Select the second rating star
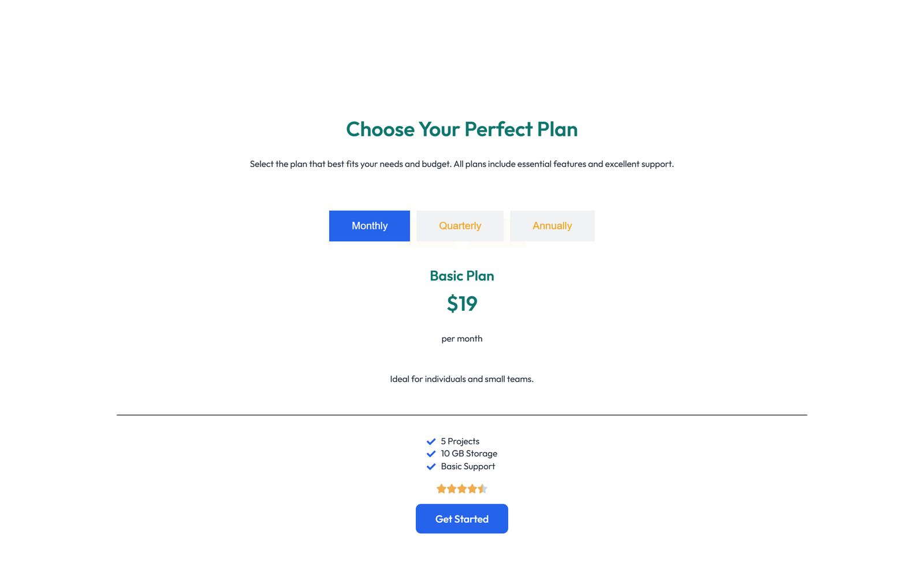 tap(452, 488)
